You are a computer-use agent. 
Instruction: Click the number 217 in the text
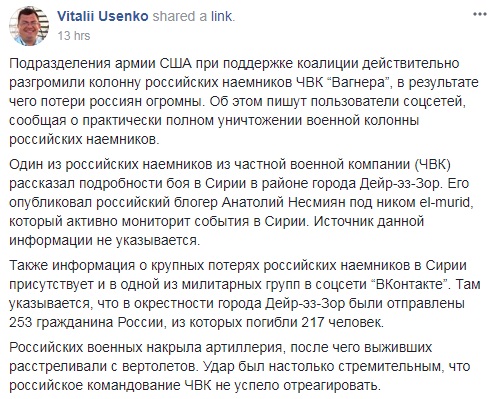pos(313,322)
